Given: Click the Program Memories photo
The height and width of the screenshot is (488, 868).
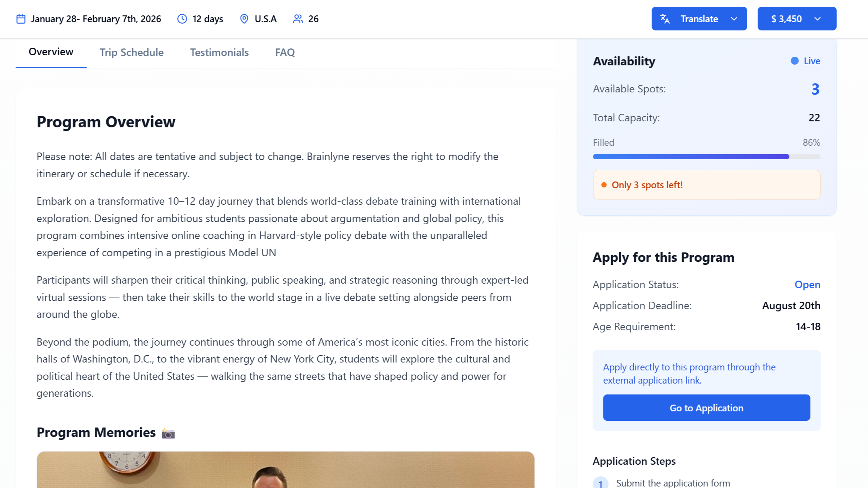Looking at the screenshot, I should [x=286, y=470].
